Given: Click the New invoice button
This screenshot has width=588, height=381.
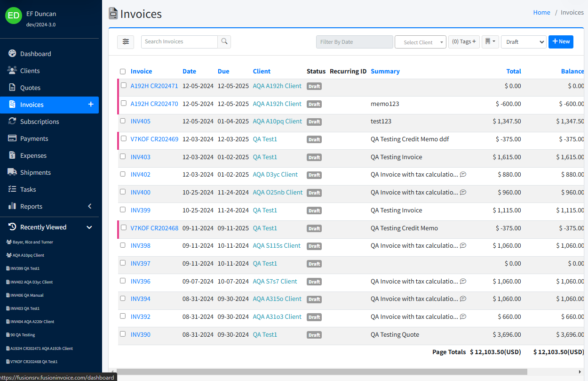Looking at the screenshot, I should click(561, 42).
